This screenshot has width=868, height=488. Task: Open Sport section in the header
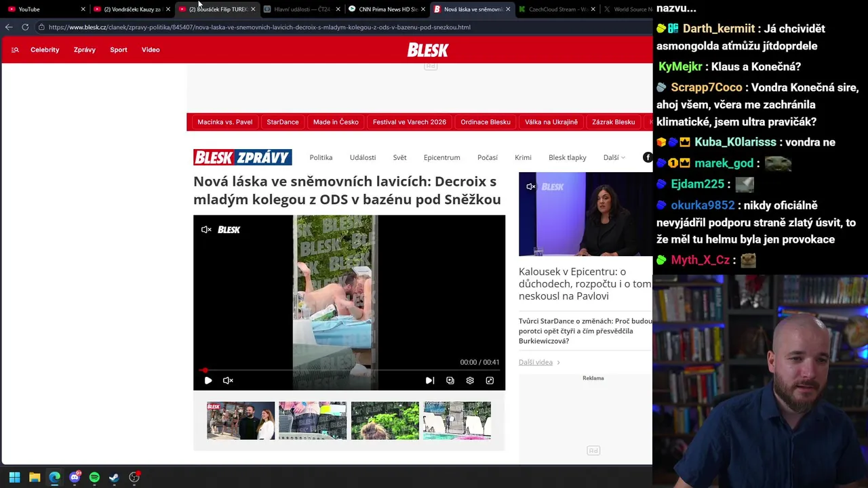tap(119, 49)
